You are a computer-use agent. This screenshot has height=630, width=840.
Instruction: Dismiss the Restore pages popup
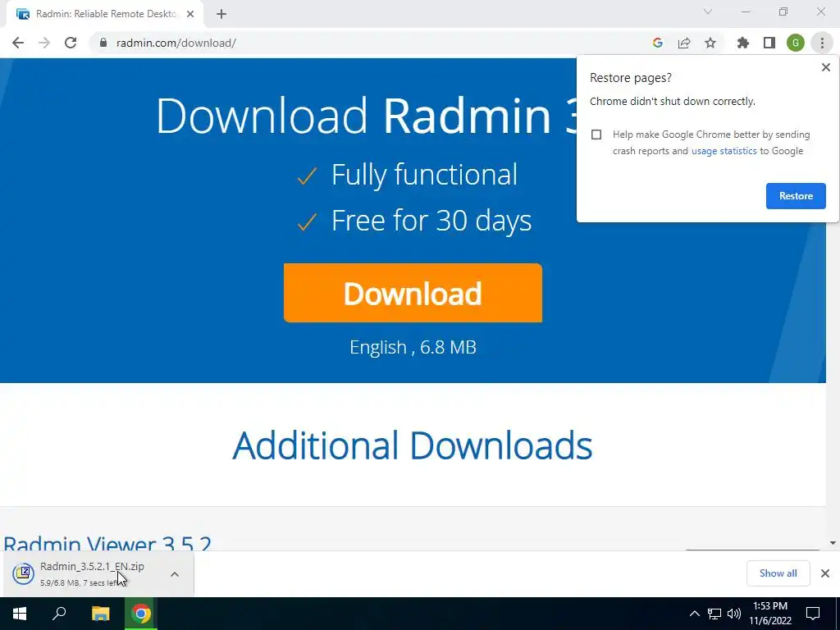[x=825, y=67]
